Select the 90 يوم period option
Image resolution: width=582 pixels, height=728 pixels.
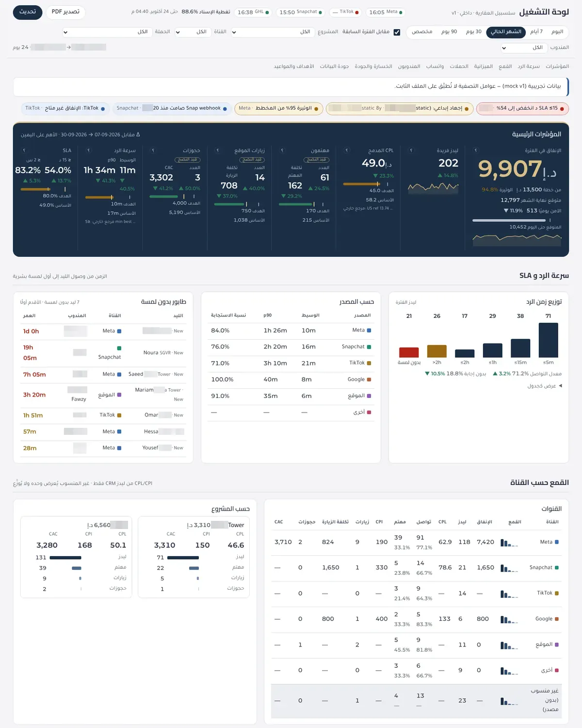tap(449, 32)
